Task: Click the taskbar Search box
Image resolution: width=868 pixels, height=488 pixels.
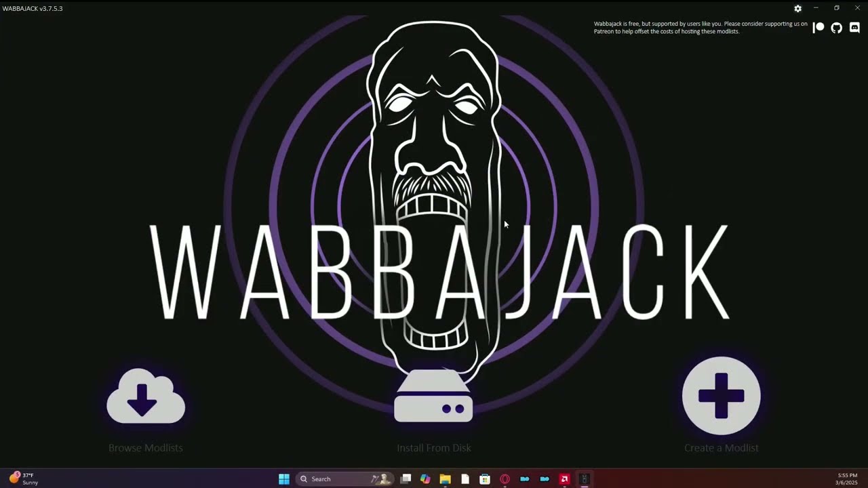Action: 345,479
